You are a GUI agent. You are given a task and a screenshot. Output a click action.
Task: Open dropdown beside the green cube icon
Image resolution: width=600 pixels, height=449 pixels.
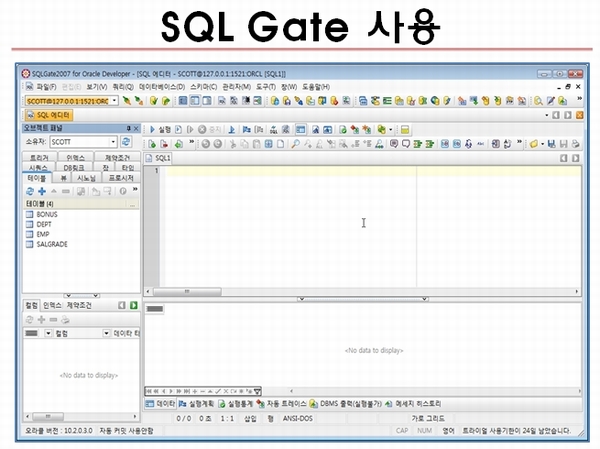[390, 130]
